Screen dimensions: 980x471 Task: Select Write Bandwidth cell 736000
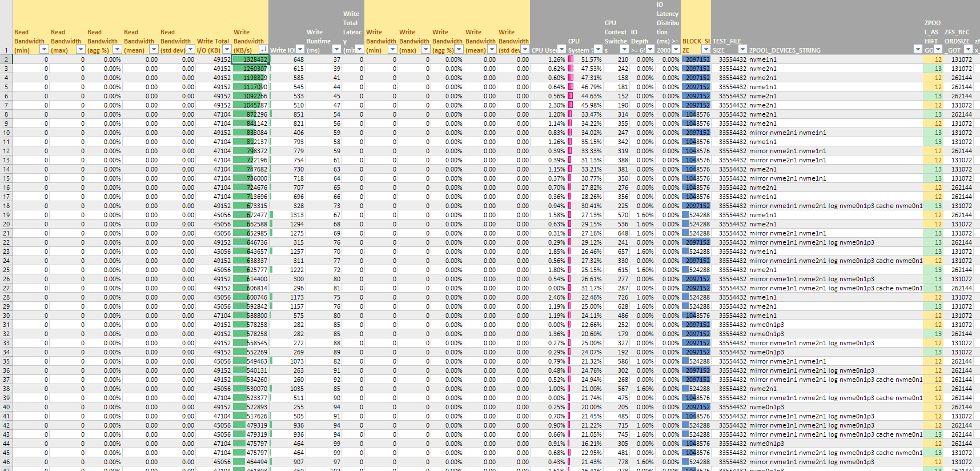pyautogui.click(x=250, y=178)
